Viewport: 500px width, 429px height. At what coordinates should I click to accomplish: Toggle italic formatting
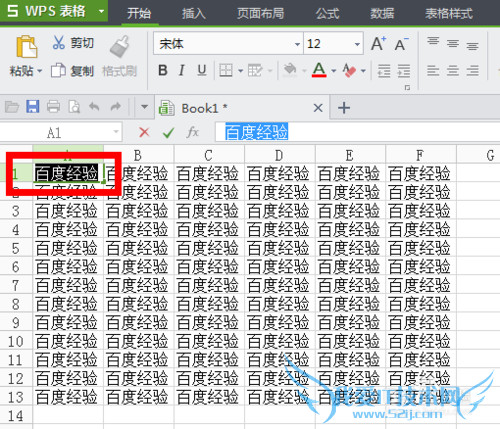[182, 71]
